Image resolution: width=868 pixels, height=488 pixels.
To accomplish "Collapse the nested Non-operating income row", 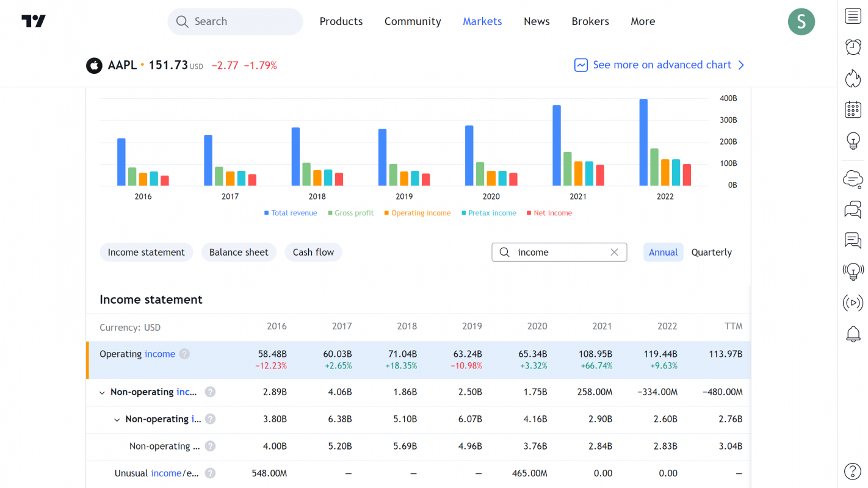I will coord(117,420).
